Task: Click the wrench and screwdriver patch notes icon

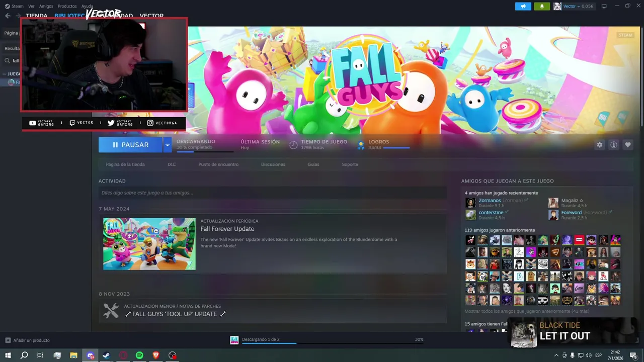Action: click(111, 311)
